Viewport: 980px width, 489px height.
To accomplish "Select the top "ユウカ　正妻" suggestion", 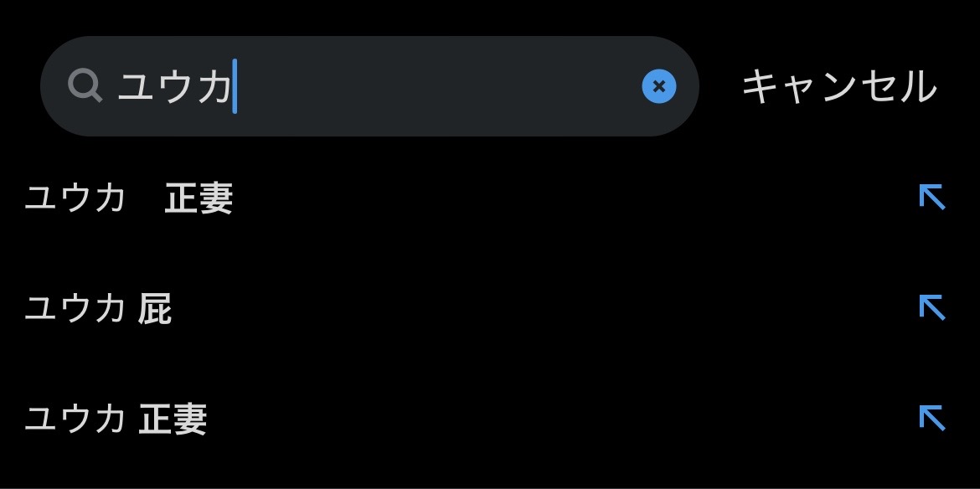I will point(129,199).
